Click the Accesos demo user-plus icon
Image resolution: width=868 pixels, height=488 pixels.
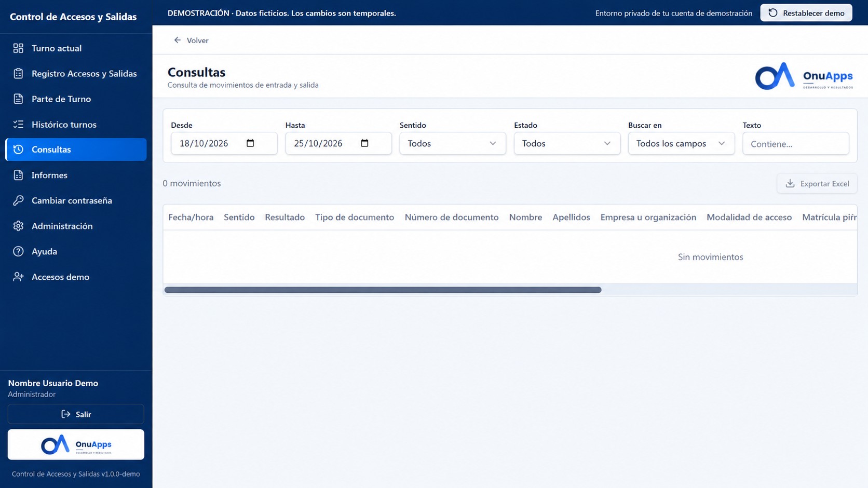click(18, 277)
